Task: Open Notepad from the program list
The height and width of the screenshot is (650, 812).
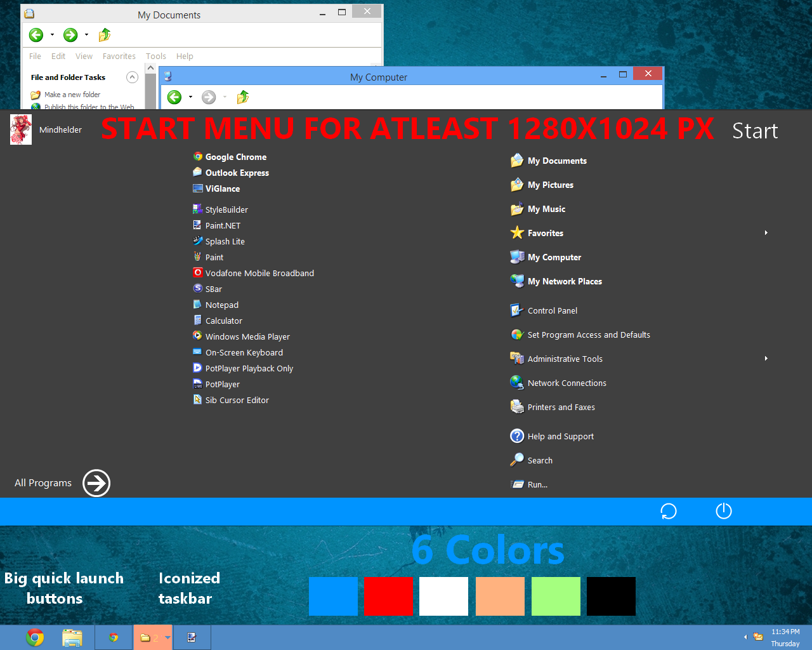Action: [x=216, y=305]
